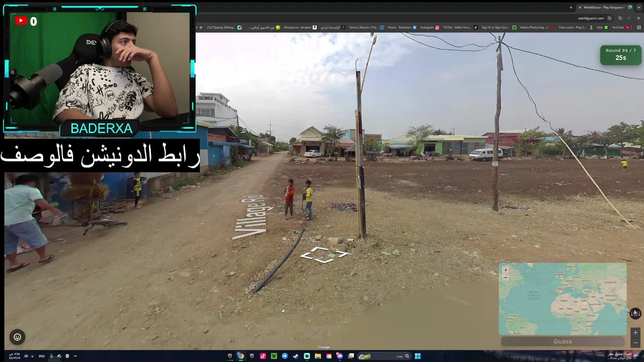Click Algeria on the mini map
The image size is (644, 362).
563,300
